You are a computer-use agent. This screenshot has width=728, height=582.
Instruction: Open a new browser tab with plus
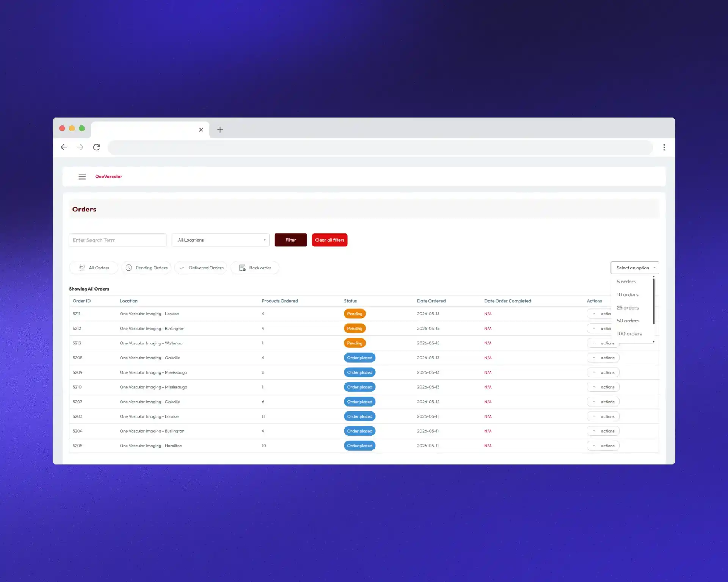220,130
